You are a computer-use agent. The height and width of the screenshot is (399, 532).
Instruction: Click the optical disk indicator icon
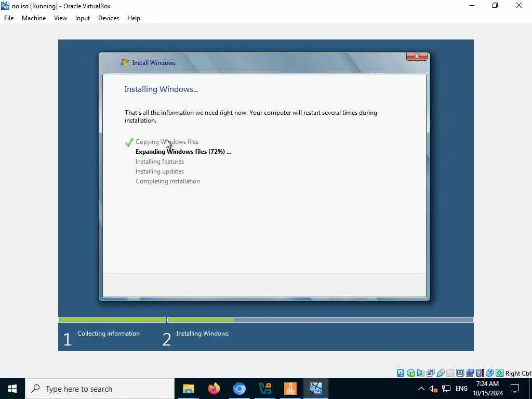(410, 373)
